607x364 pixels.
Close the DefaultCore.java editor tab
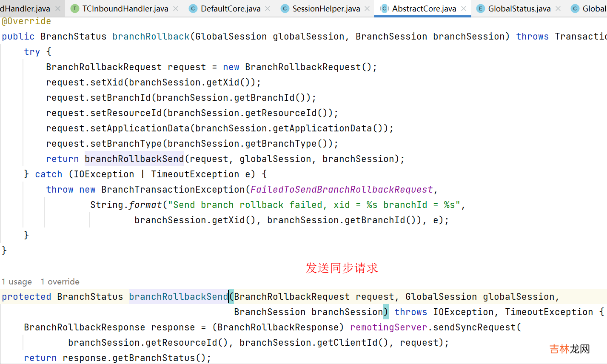point(268,9)
